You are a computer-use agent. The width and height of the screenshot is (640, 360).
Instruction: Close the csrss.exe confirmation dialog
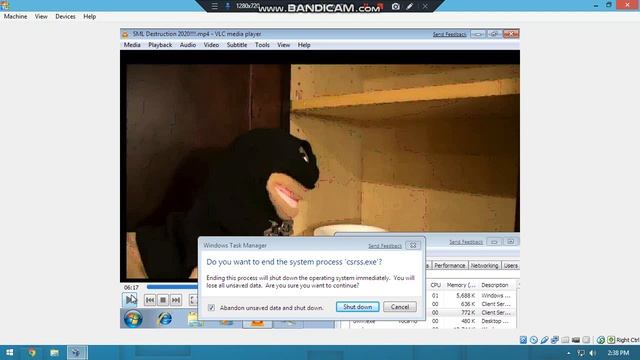pyautogui.click(x=413, y=245)
